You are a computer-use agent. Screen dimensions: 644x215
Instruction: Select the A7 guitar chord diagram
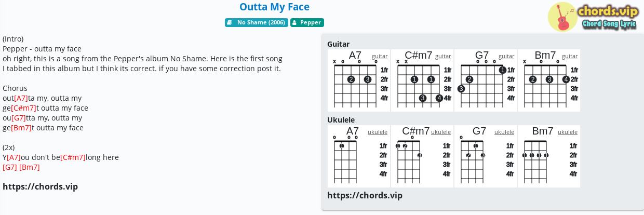pyautogui.click(x=359, y=80)
